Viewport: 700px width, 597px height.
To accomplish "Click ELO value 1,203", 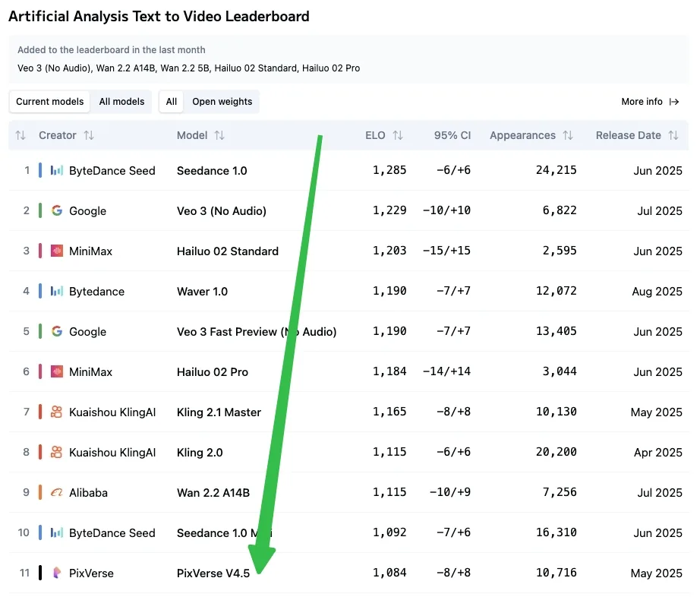I will [389, 251].
